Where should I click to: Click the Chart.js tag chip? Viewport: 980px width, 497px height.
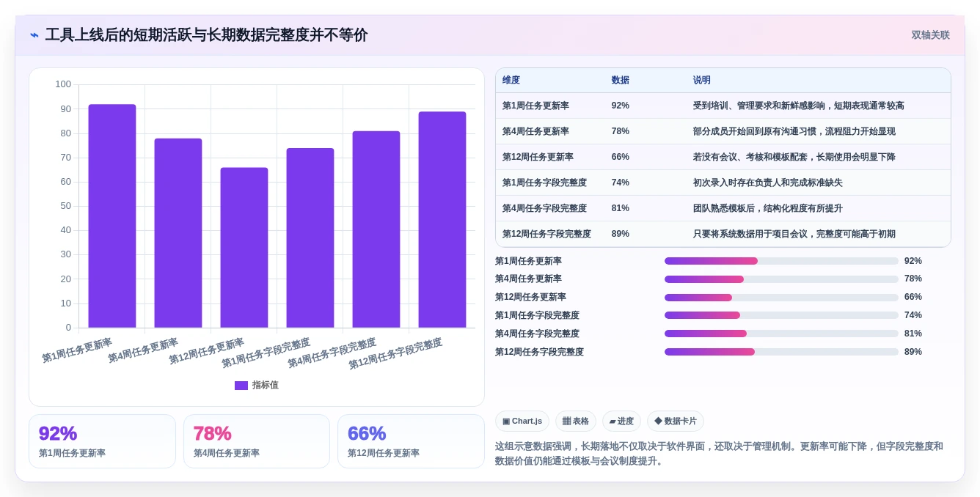pos(522,421)
